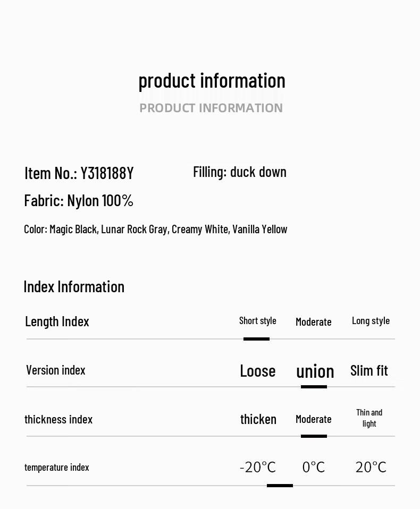Click the gray uppercase PRODUCT INFORMATION subtitle
Screen dimensions: 420x509
211,108
